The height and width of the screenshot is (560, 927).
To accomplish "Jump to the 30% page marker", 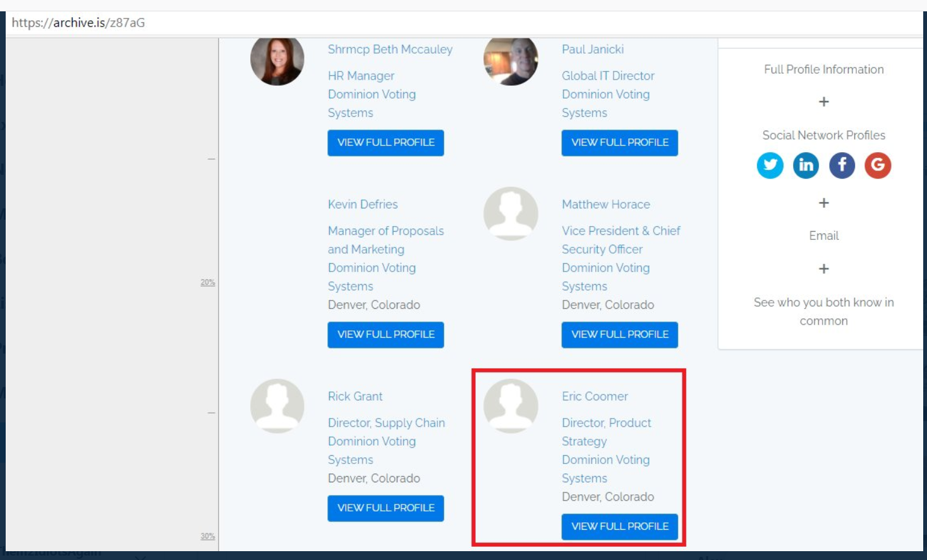I will [208, 536].
